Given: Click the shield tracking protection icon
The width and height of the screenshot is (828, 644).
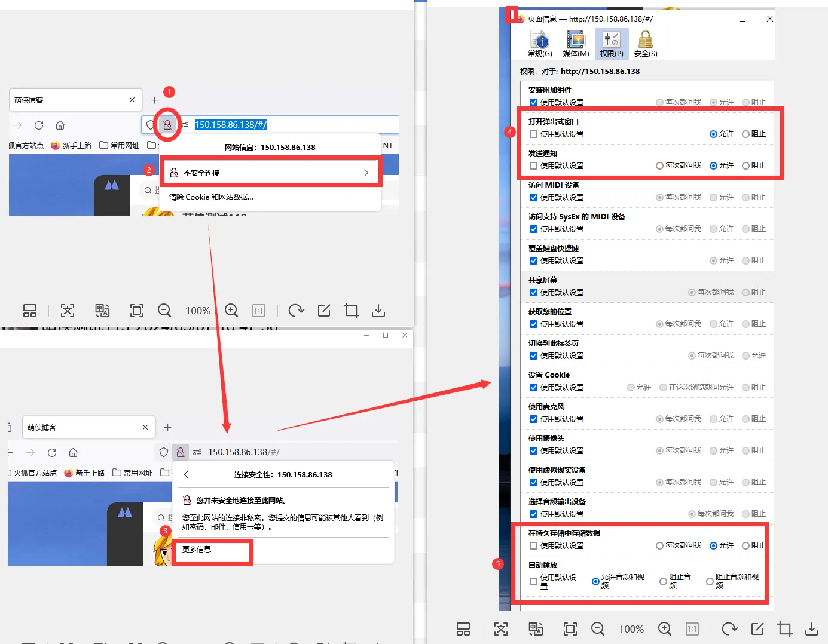Looking at the screenshot, I should pos(149,124).
